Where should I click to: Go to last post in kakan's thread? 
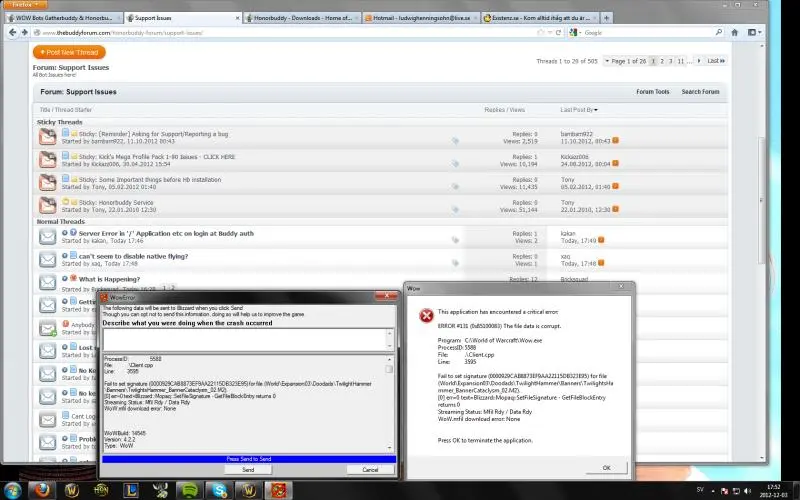(601, 240)
